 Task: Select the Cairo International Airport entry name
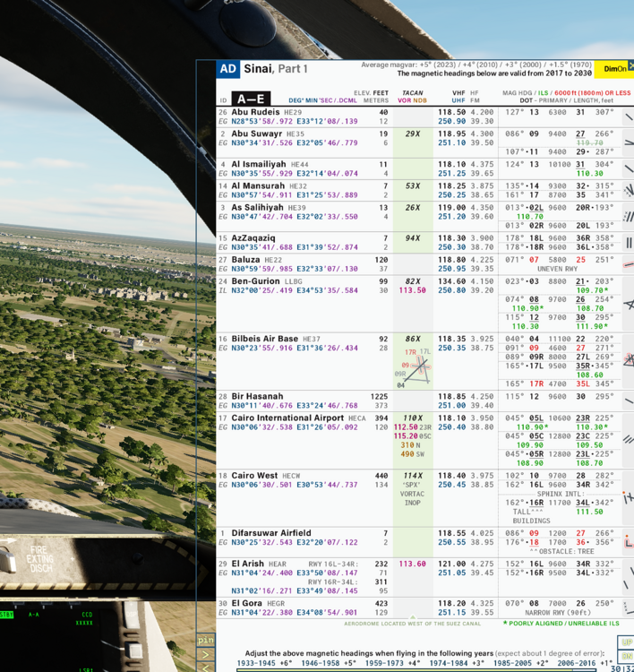tap(287, 418)
